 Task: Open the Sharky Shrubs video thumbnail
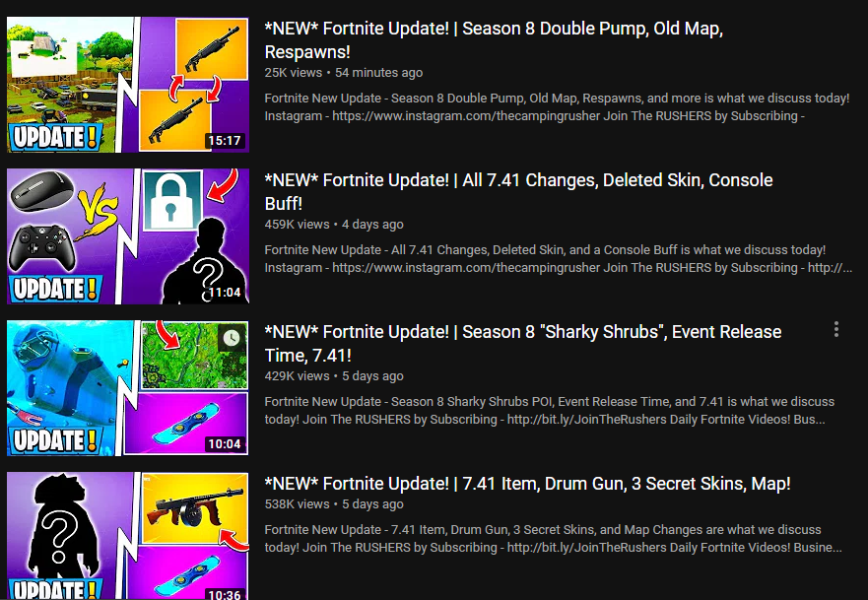(128, 388)
